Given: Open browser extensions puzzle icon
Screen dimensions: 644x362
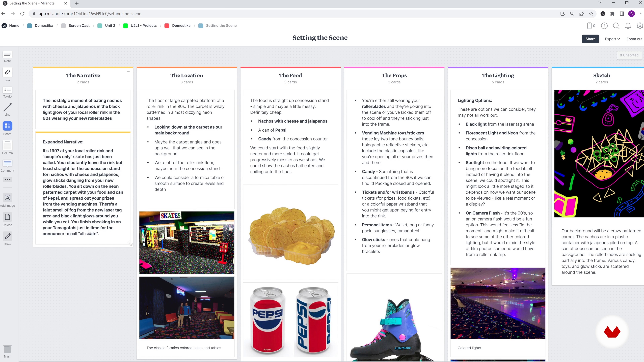Looking at the screenshot, I should click(x=612, y=14).
